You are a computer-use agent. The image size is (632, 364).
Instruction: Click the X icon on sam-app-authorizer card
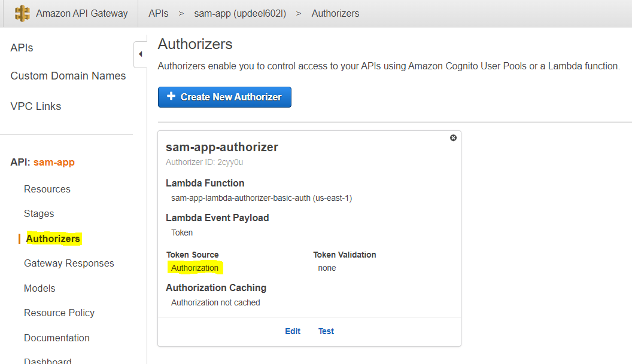[x=453, y=137]
